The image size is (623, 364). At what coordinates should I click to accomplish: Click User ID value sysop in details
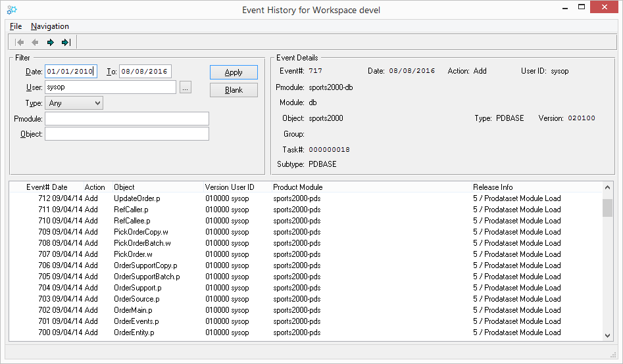559,71
